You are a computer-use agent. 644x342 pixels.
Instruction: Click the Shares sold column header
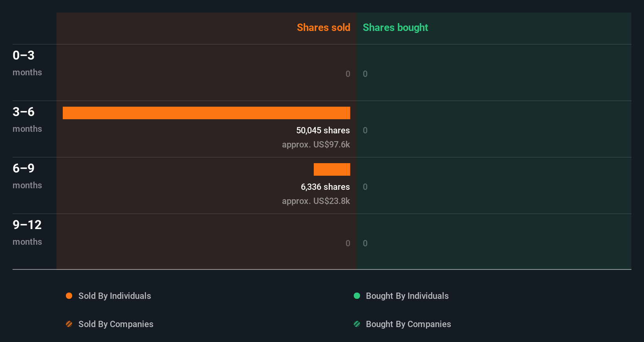[x=323, y=27]
